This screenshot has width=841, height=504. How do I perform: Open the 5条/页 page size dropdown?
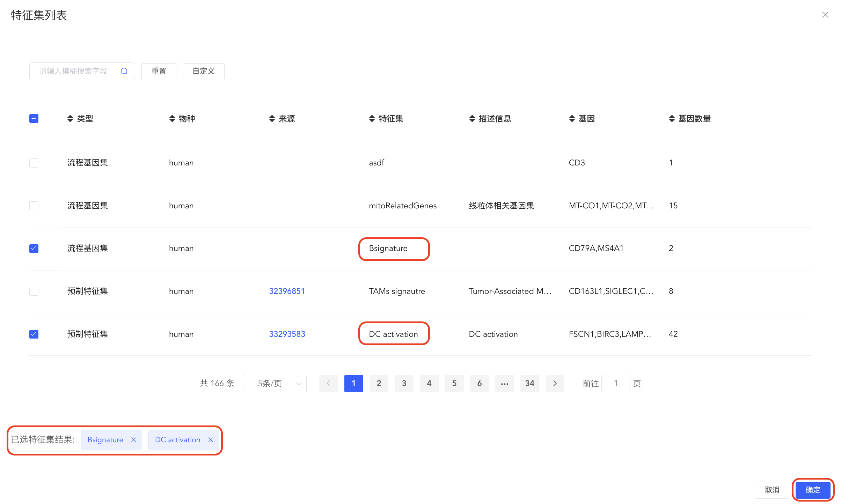pyautogui.click(x=275, y=384)
